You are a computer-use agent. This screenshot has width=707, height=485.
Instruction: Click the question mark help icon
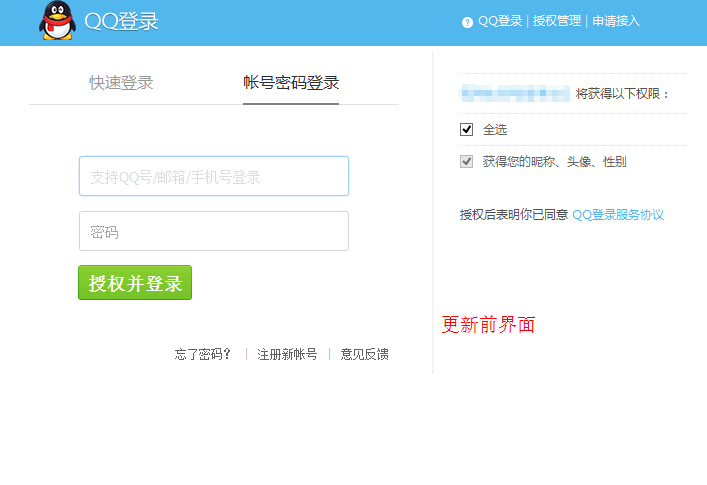pos(467,22)
